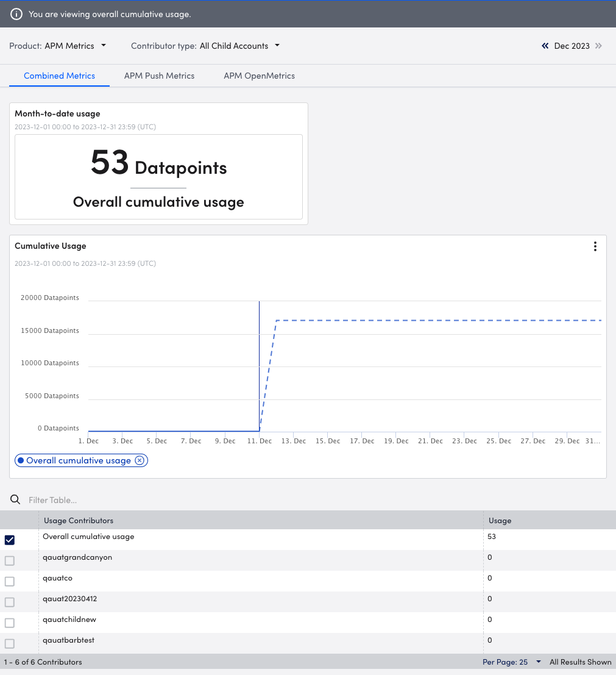Select the qauatco contributor row

(58, 577)
